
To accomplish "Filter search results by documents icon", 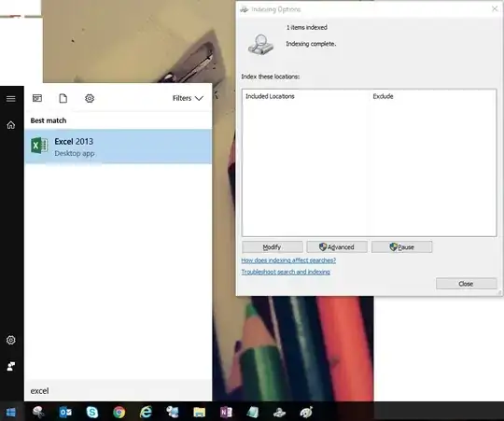I will (63, 98).
